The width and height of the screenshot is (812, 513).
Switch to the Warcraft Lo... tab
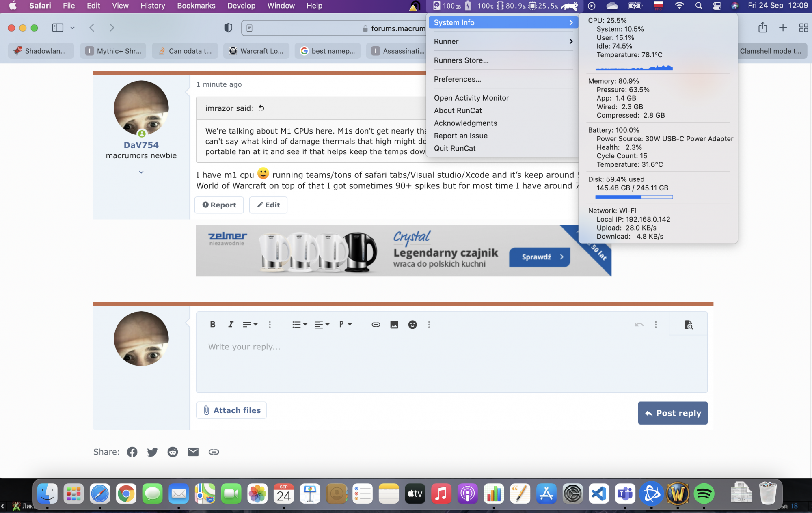click(x=256, y=51)
